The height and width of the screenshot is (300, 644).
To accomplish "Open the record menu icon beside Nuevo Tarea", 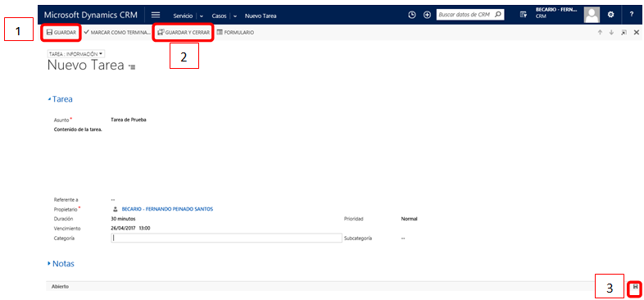I will [132, 66].
